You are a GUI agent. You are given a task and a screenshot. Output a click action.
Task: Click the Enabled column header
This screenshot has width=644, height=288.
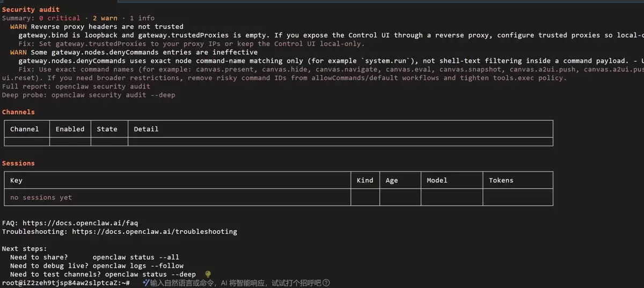pos(70,129)
